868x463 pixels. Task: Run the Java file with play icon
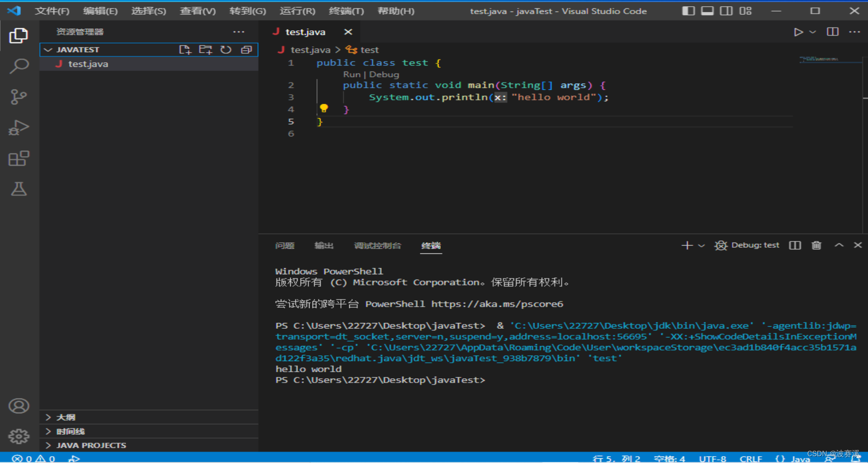point(798,32)
